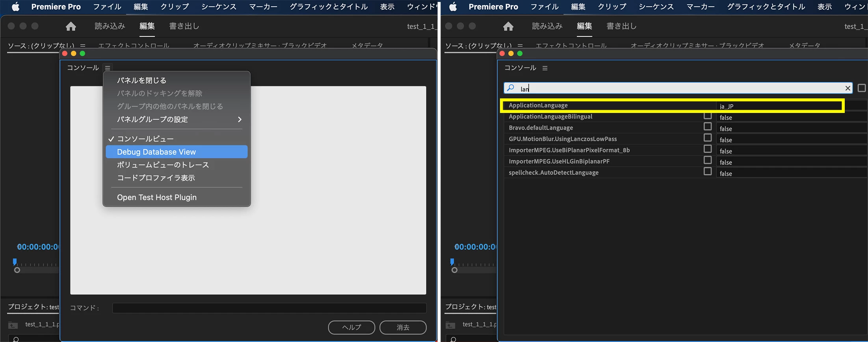Click the ja_JP value of ApplicationLanguage

pos(727,106)
